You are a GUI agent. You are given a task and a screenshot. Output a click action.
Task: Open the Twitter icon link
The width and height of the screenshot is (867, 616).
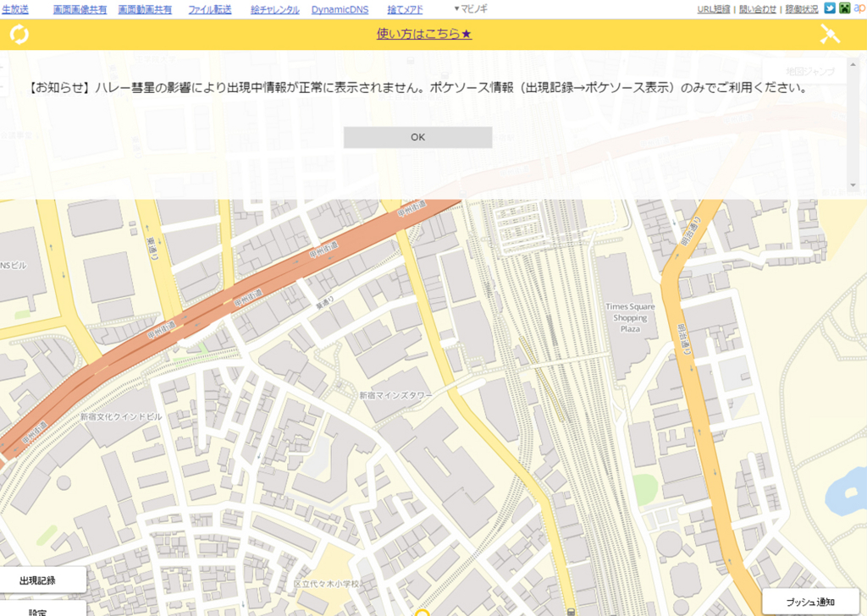pos(830,8)
